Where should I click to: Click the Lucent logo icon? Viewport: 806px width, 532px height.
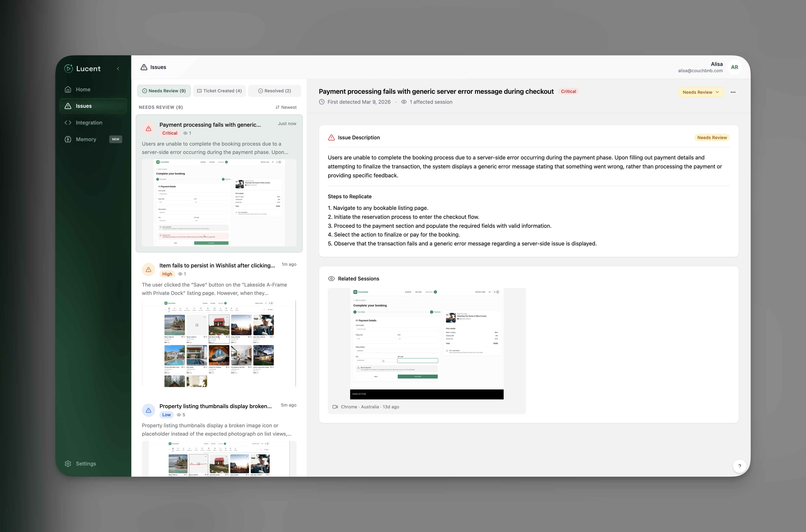click(x=69, y=69)
